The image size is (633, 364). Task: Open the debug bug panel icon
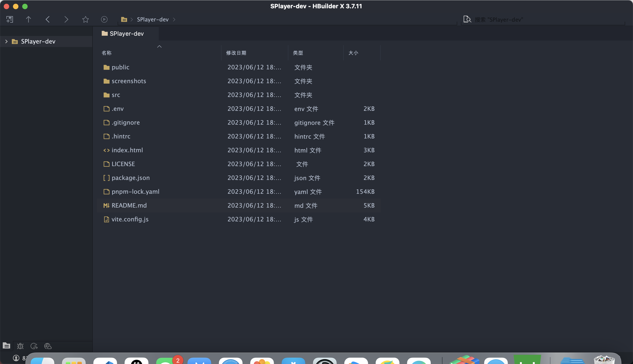pyautogui.click(x=20, y=346)
